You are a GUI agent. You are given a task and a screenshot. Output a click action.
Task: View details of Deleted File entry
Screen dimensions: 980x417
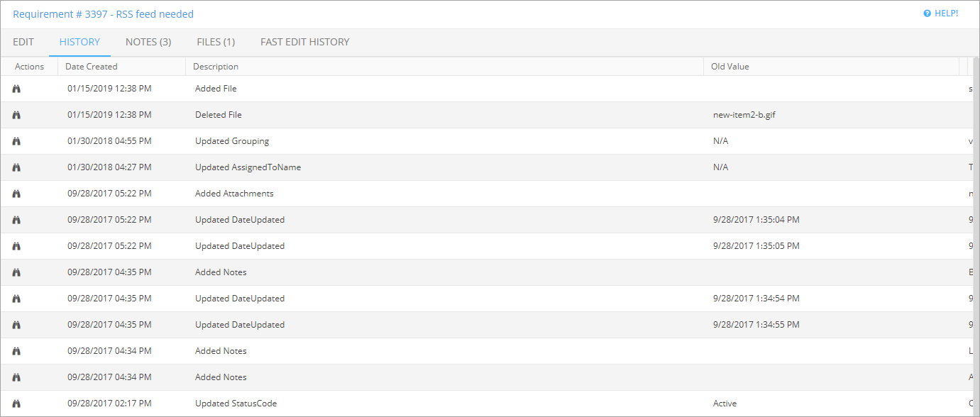point(16,115)
